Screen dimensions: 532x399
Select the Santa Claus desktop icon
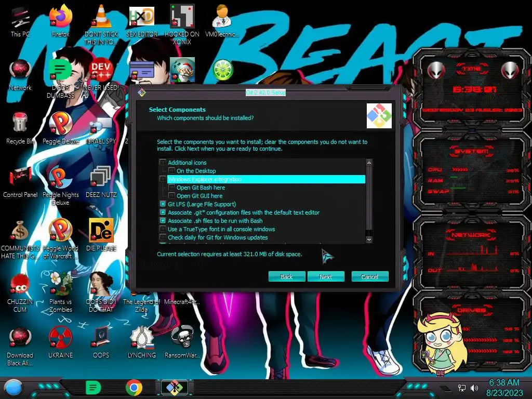click(182, 70)
